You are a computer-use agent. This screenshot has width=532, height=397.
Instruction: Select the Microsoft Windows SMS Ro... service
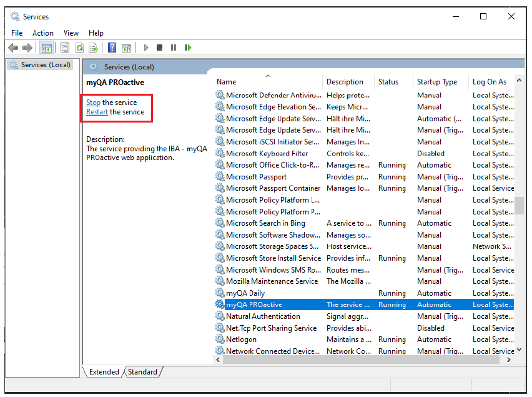(365, 269)
